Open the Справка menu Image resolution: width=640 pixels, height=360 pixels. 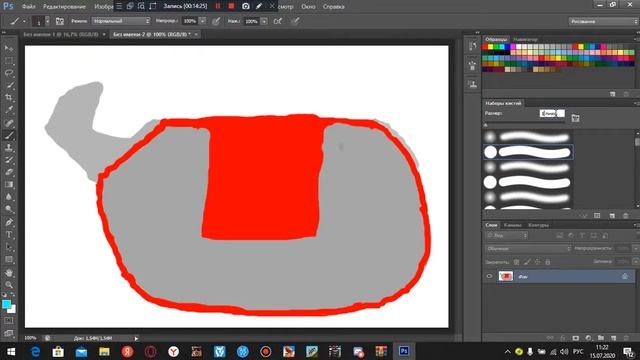(x=333, y=7)
